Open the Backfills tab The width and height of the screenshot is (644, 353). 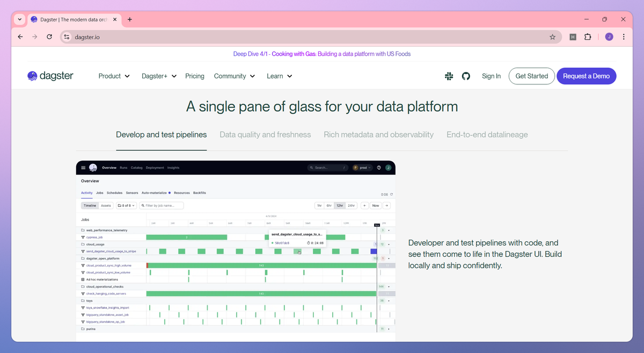[200, 192]
